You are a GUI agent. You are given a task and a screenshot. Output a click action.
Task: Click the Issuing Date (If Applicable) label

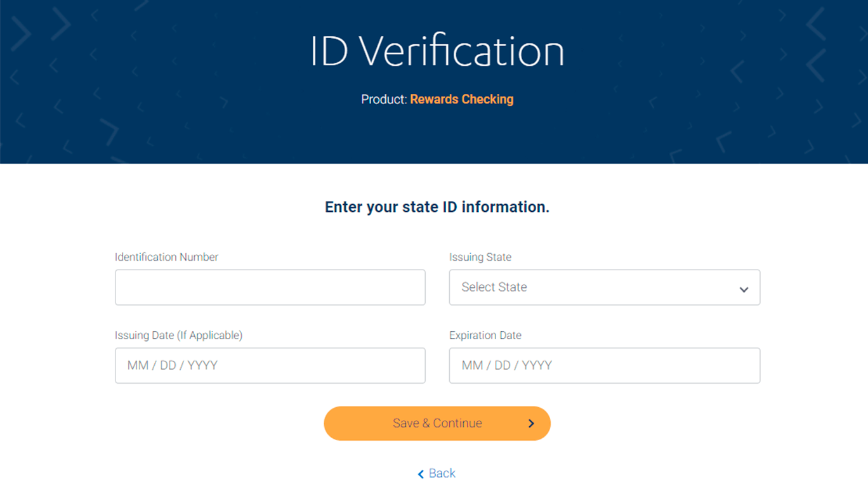coord(178,335)
